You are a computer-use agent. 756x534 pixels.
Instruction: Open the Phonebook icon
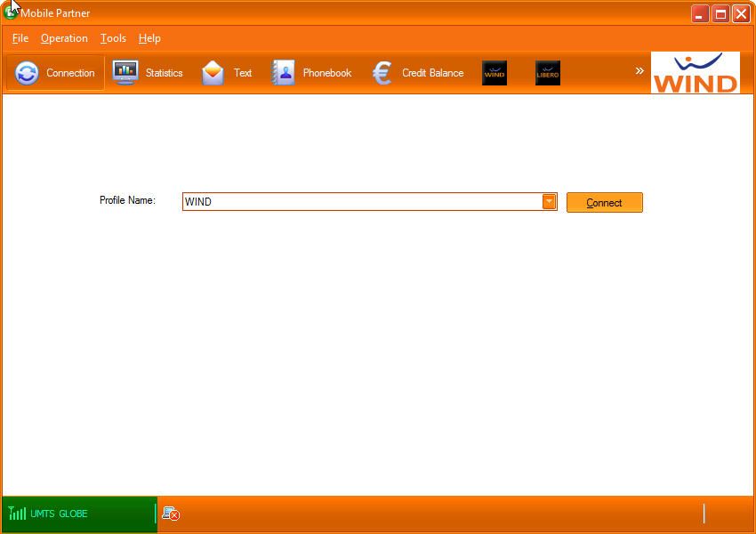pos(283,73)
